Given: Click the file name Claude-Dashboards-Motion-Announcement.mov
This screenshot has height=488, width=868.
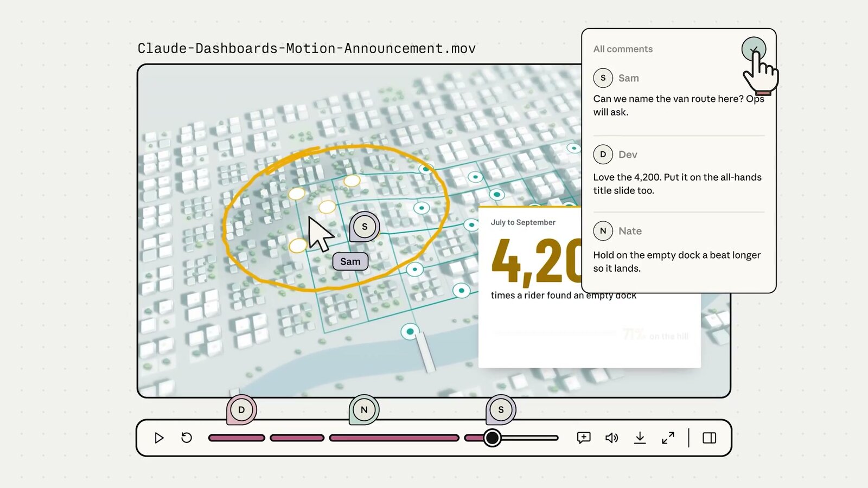Looking at the screenshot, I should 307,48.
